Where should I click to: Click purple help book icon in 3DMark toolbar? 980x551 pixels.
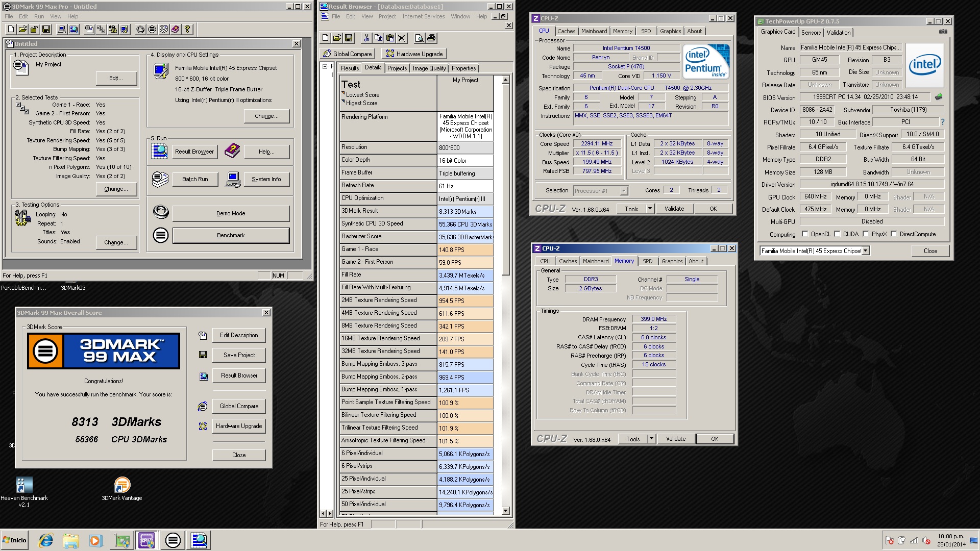click(176, 30)
